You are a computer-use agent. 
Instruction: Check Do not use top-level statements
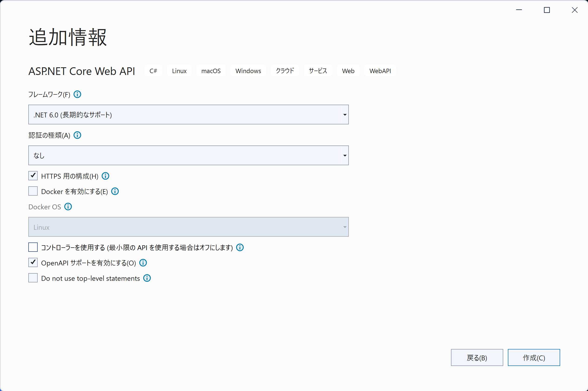(x=33, y=278)
